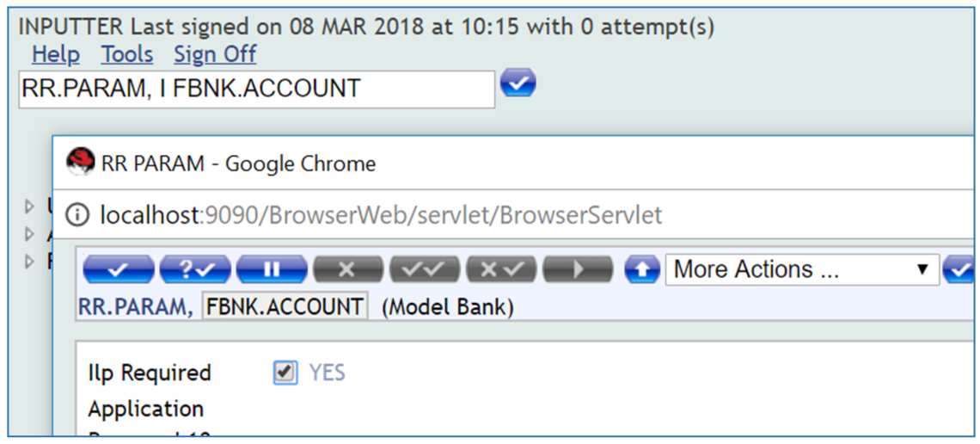Screen dimensions: 980x444
Task: Open the More Actions dropdown
Action: (801, 269)
